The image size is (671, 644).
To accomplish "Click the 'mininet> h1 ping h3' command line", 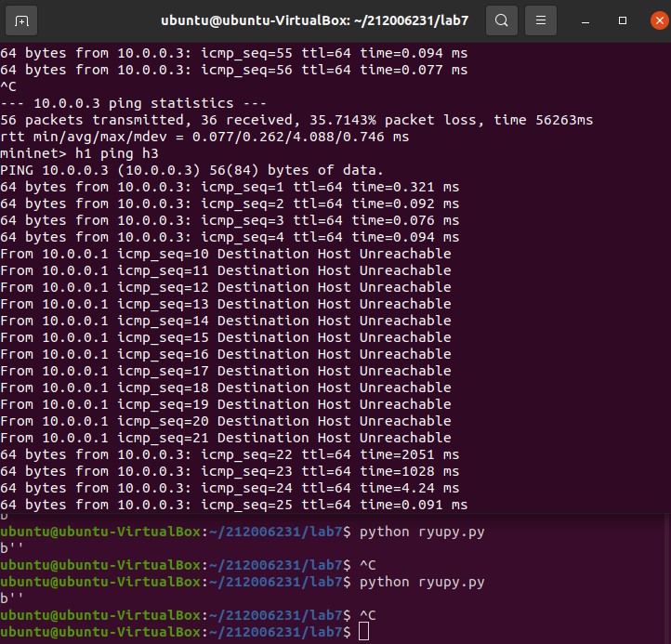I will (x=79, y=153).
